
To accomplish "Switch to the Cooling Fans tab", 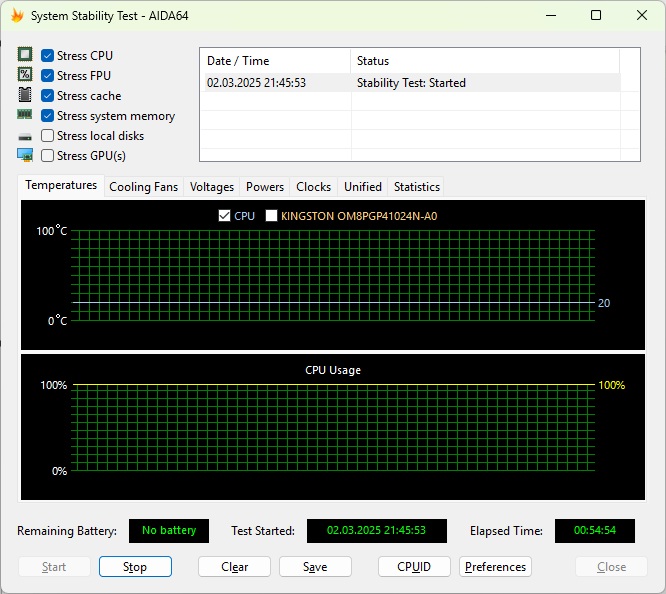I will click(143, 187).
